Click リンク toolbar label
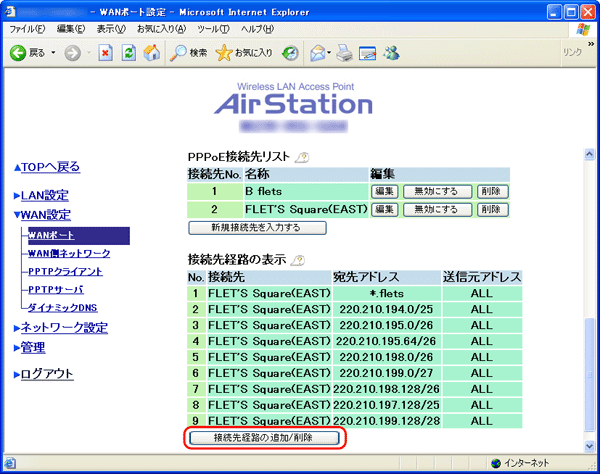600x474 pixels. tap(572, 52)
